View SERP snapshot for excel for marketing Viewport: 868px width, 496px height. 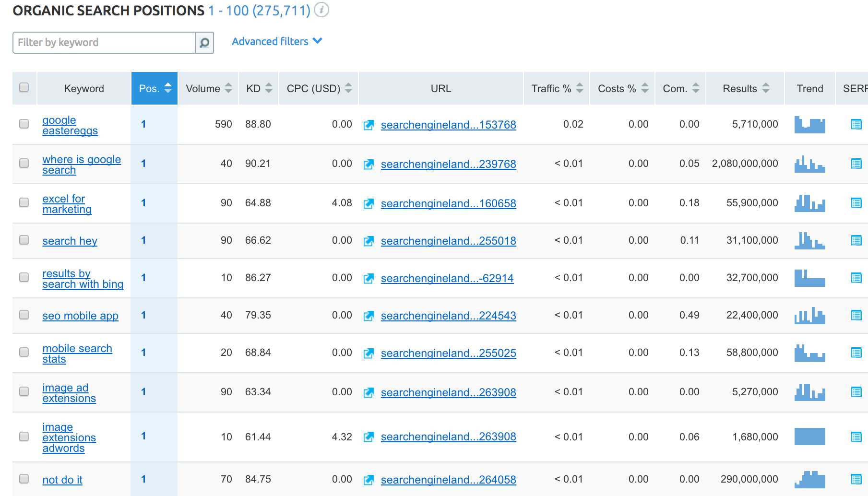856,203
